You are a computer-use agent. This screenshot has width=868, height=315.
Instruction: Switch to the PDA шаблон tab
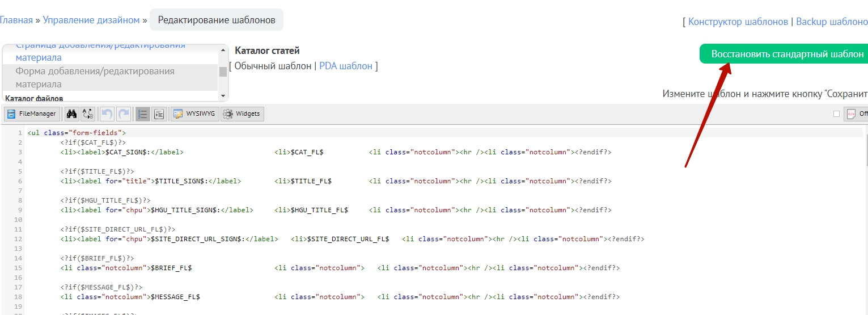[346, 66]
